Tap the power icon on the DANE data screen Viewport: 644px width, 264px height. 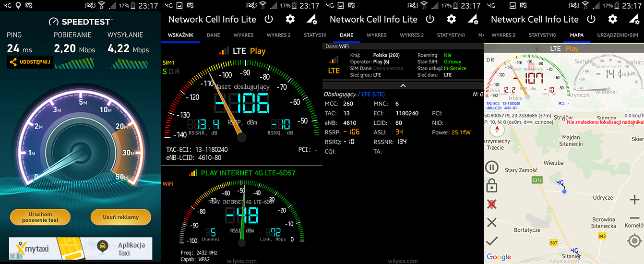[x=430, y=19]
